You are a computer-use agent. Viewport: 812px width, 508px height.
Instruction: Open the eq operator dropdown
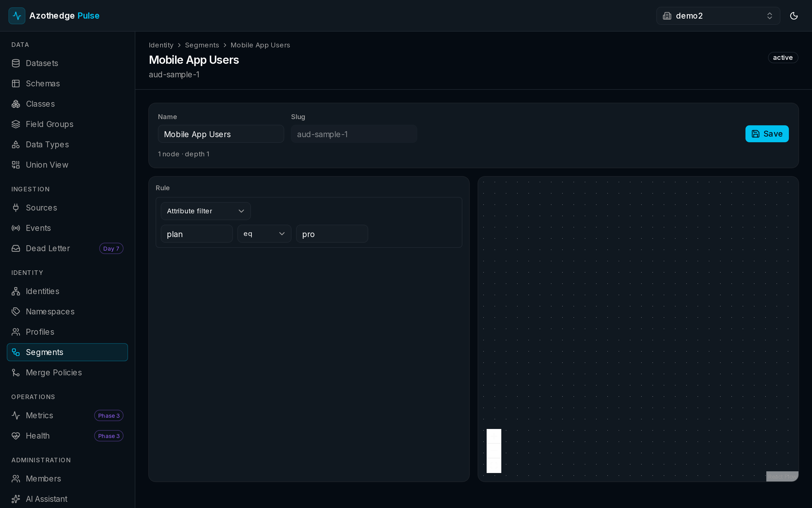tap(264, 234)
